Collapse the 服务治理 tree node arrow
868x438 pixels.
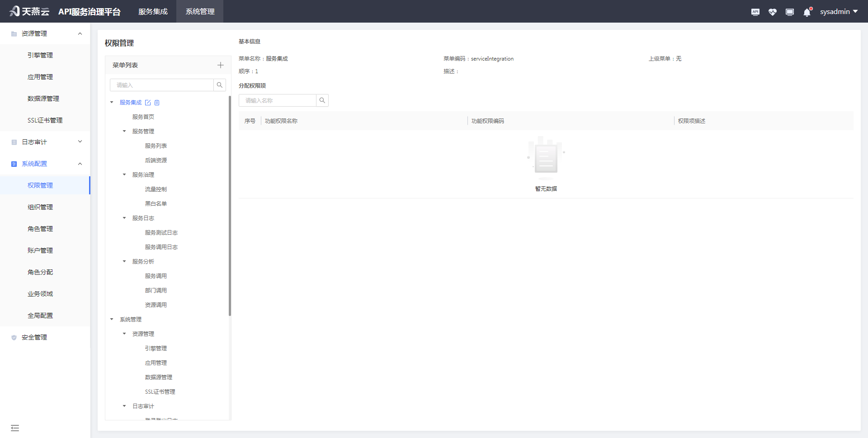(124, 174)
